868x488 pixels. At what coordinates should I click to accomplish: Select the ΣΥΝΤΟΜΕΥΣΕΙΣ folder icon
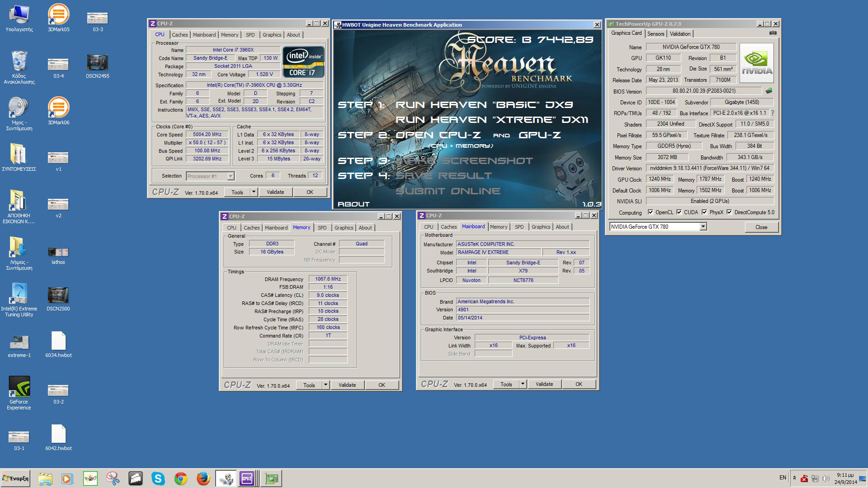coord(19,157)
